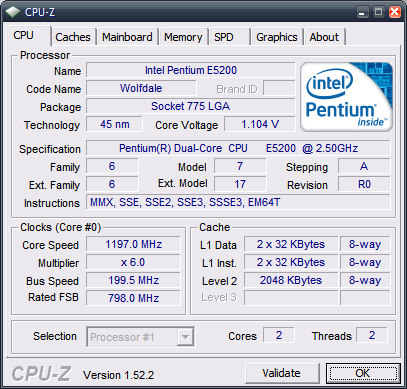Open the About tab

pos(324,37)
